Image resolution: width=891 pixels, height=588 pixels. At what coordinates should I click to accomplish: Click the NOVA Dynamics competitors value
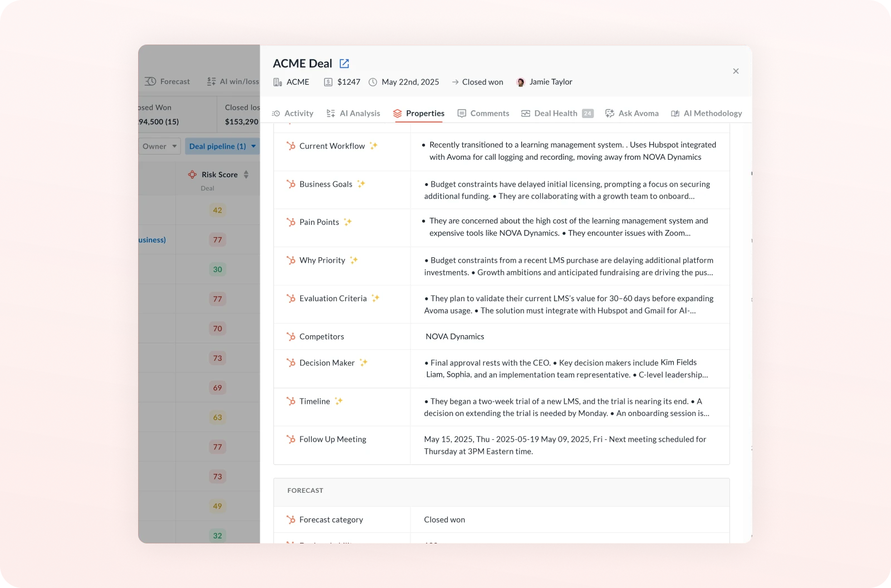455,337
